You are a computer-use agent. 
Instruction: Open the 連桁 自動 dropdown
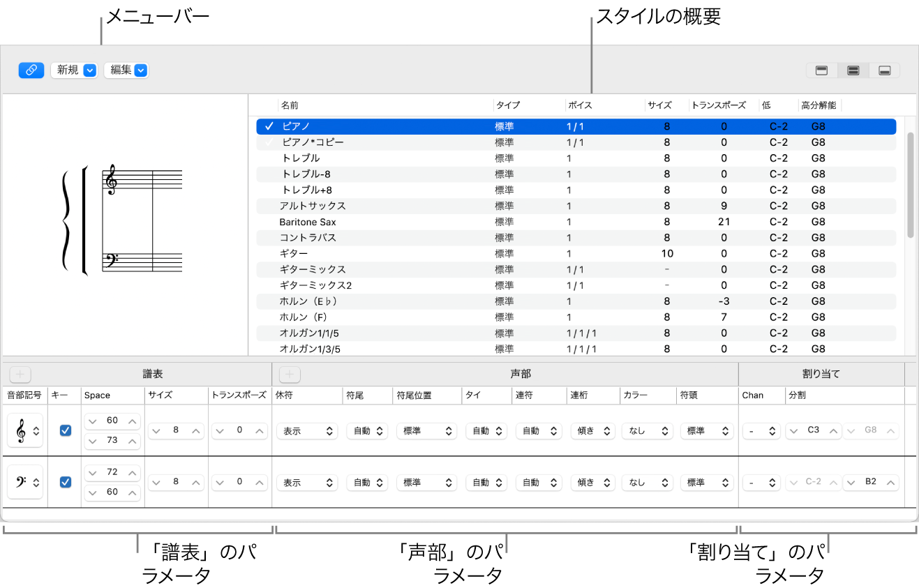click(x=592, y=430)
